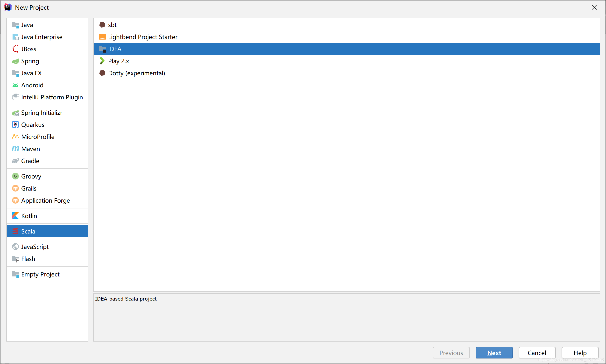
Task: Click the Flash folder icon
Action: [x=15, y=259]
